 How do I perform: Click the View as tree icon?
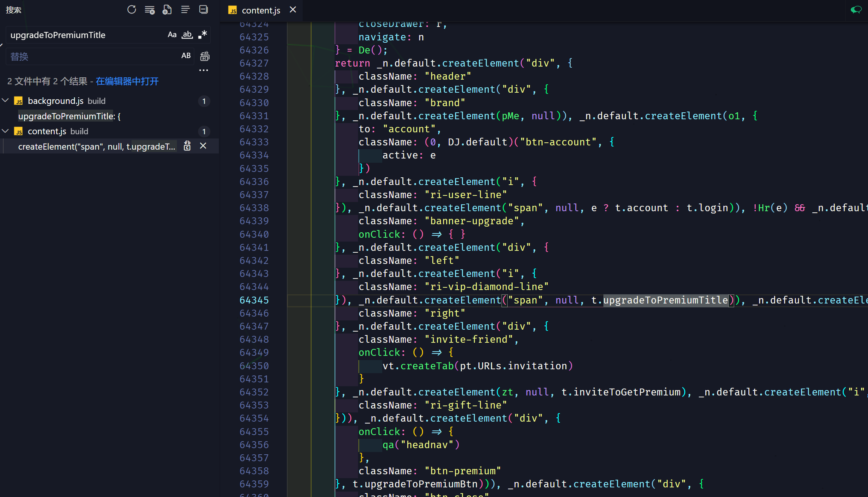pos(185,10)
